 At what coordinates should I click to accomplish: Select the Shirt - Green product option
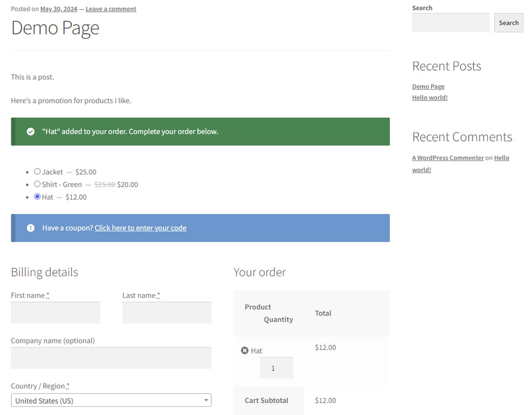(37, 184)
